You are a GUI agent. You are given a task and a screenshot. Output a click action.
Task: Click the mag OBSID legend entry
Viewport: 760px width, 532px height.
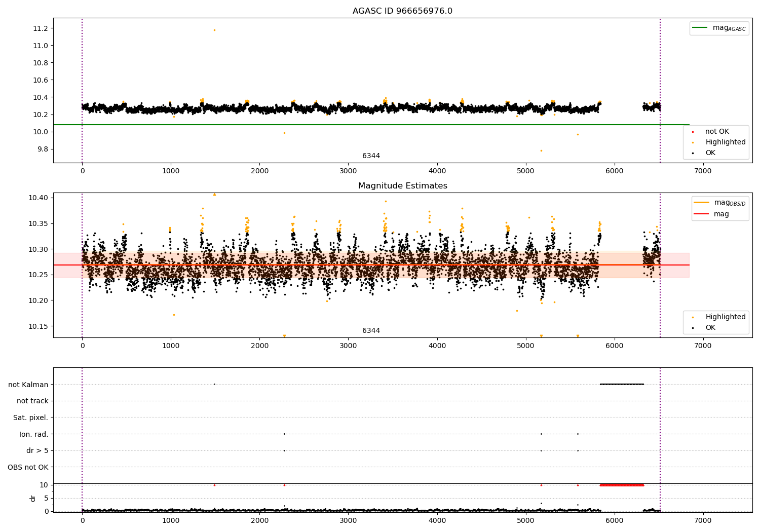720,203
